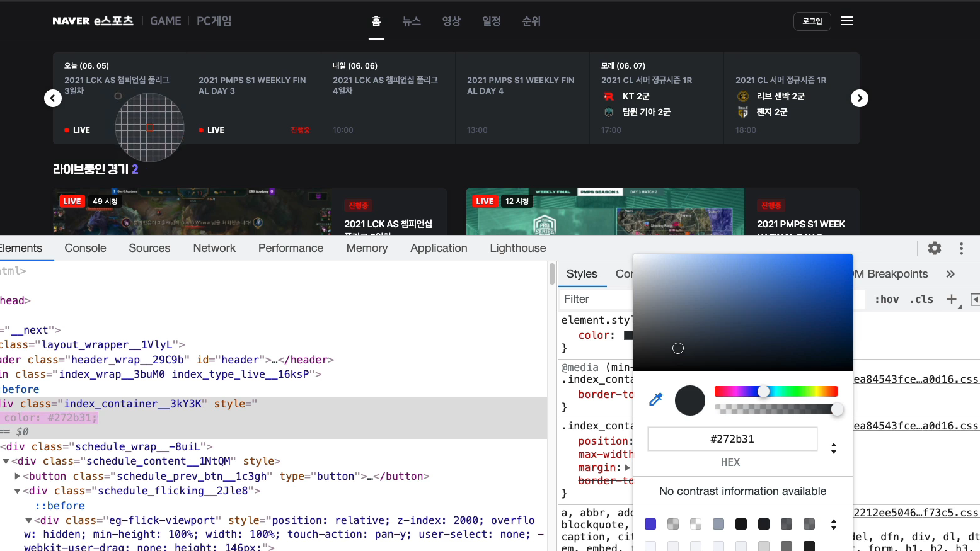The image size is (980, 551).
Task: Open the Lighthouse tab
Action: 518,248
